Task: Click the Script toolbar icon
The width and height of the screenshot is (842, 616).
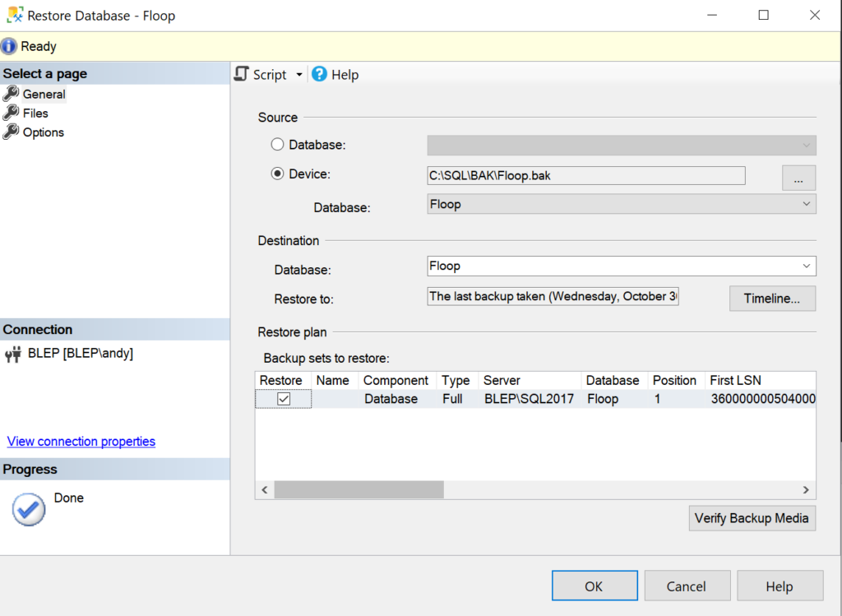Action: coord(242,74)
